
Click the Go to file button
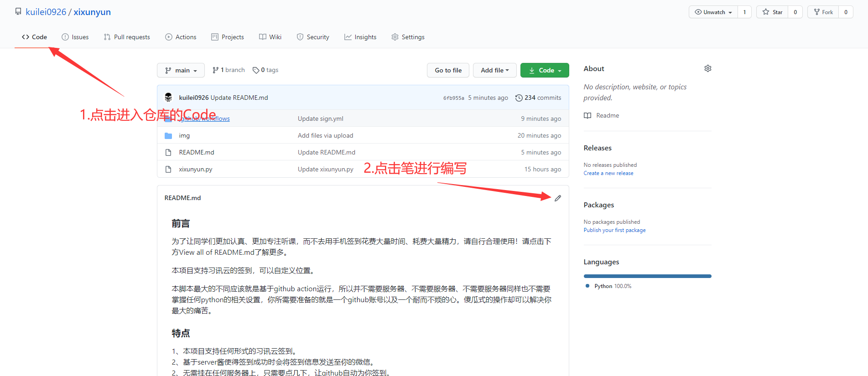[x=448, y=70]
